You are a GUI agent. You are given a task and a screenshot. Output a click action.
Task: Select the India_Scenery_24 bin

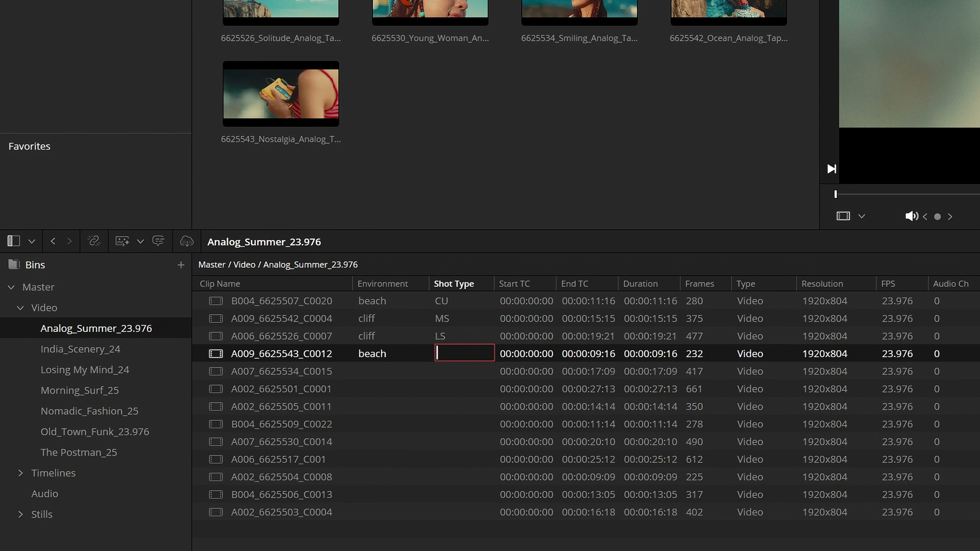80,349
